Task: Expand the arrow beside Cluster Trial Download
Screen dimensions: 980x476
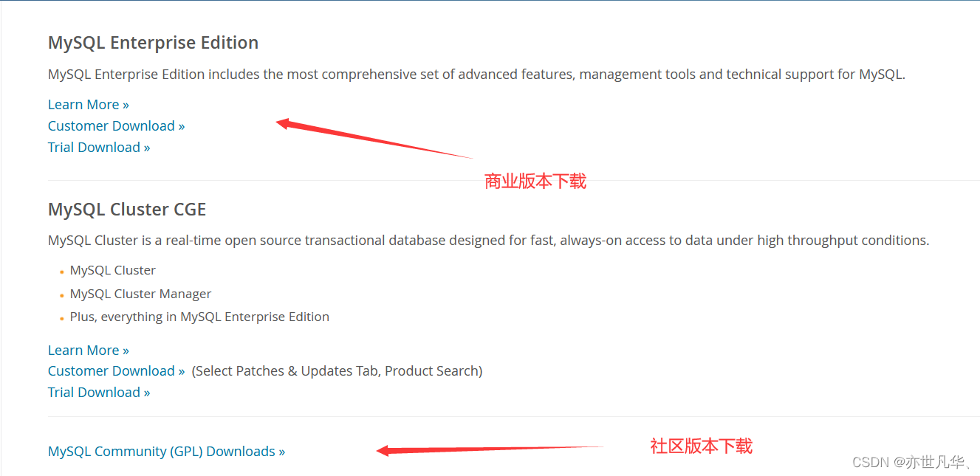Action: (146, 392)
